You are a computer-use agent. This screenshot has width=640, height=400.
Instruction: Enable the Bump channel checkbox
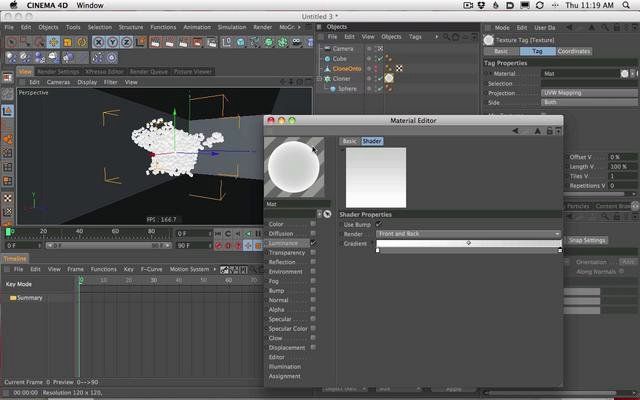313,290
